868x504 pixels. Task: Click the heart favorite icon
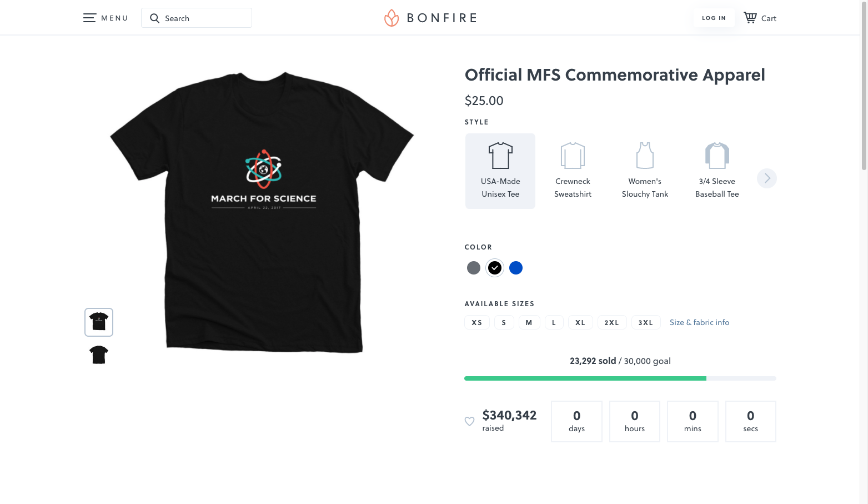point(469,421)
